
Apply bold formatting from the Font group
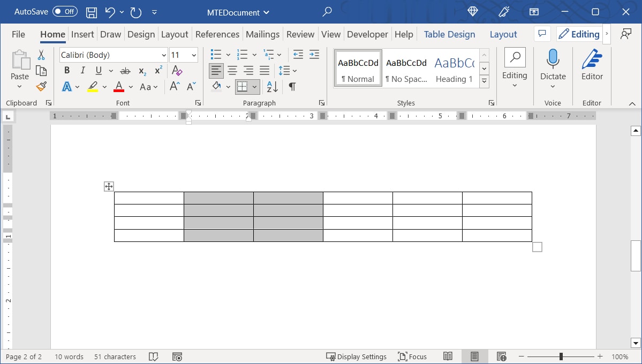[x=66, y=70]
